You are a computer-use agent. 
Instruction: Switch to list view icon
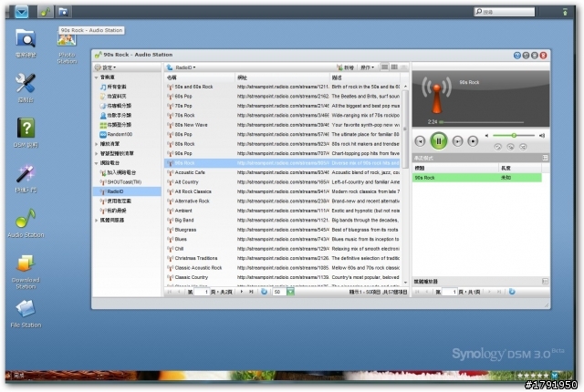[x=385, y=67]
